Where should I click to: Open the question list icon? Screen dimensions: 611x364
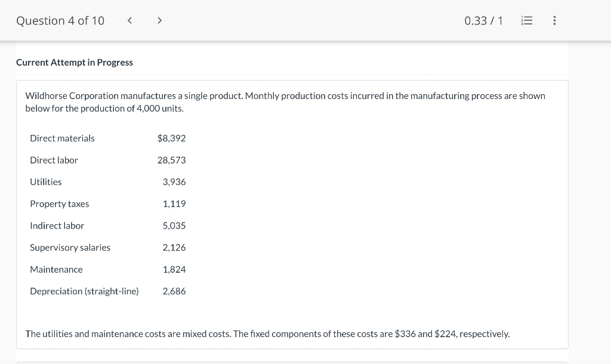526,20
